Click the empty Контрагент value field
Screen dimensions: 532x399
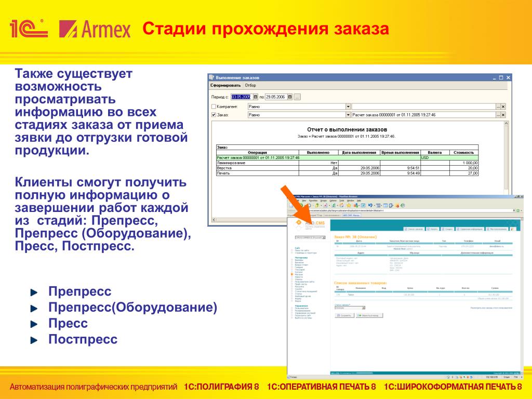(x=423, y=107)
